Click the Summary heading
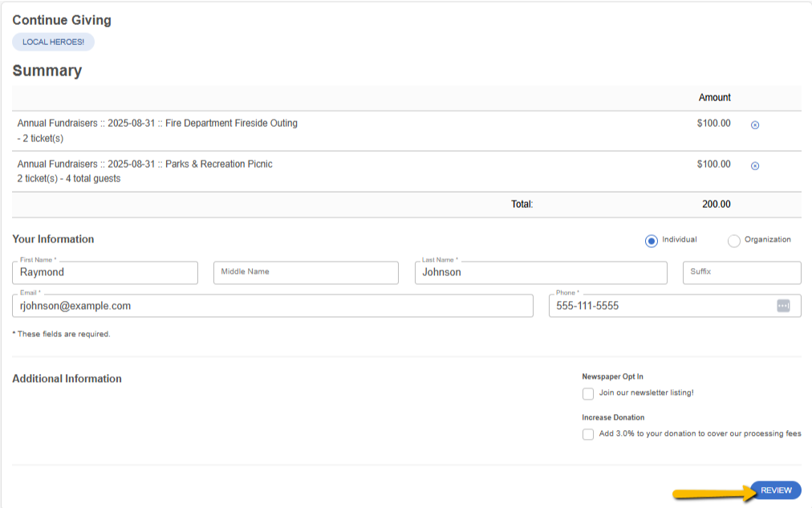This screenshot has height=508, width=812. pyautogui.click(x=47, y=71)
